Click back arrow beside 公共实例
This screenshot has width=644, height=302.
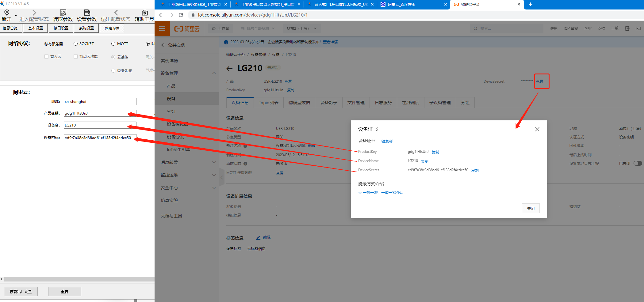pyautogui.click(x=163, y=45)
